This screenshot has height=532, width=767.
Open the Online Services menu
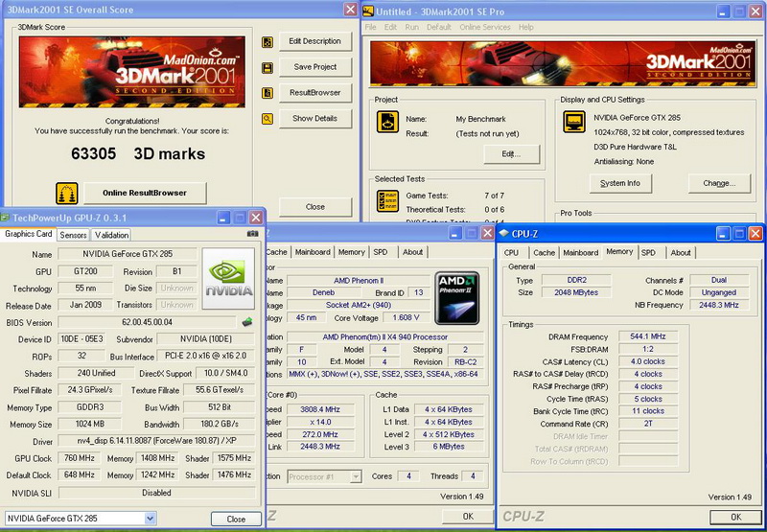[485, 28]
